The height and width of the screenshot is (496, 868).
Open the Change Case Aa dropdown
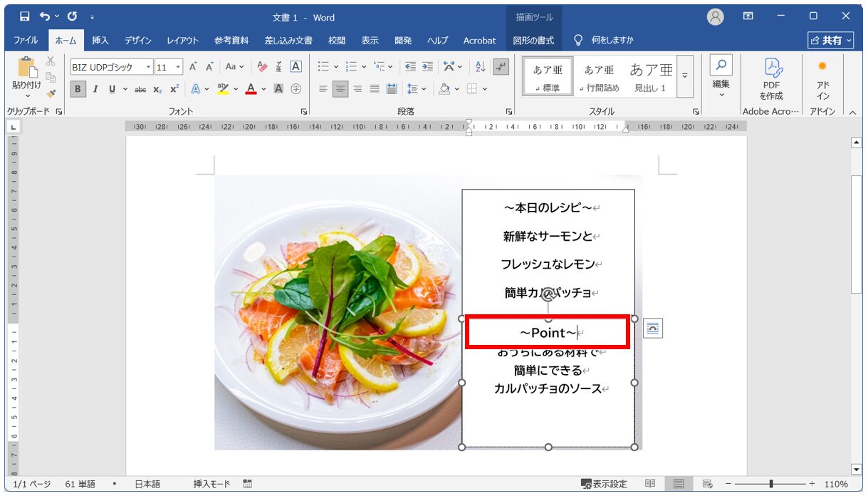coord(234,67)
